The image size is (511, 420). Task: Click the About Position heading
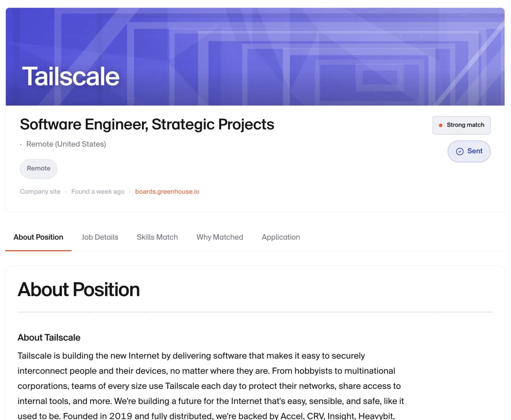click(79, 290)
